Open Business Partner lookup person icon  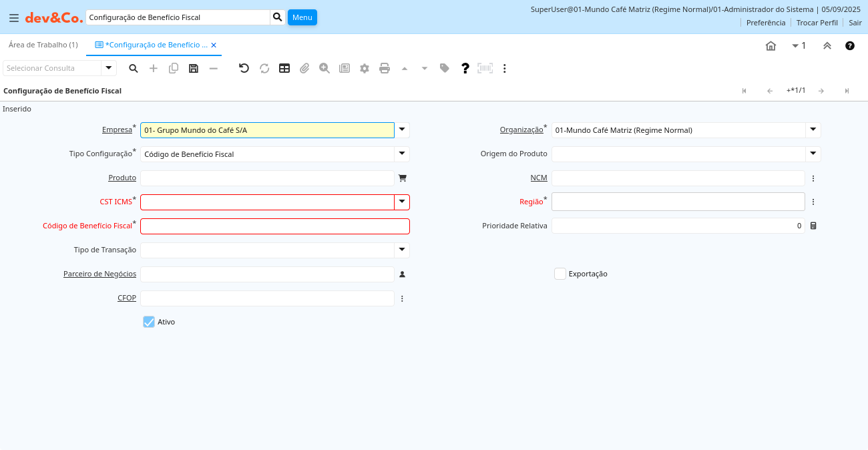pyautogui.click(x=402, y=274)
